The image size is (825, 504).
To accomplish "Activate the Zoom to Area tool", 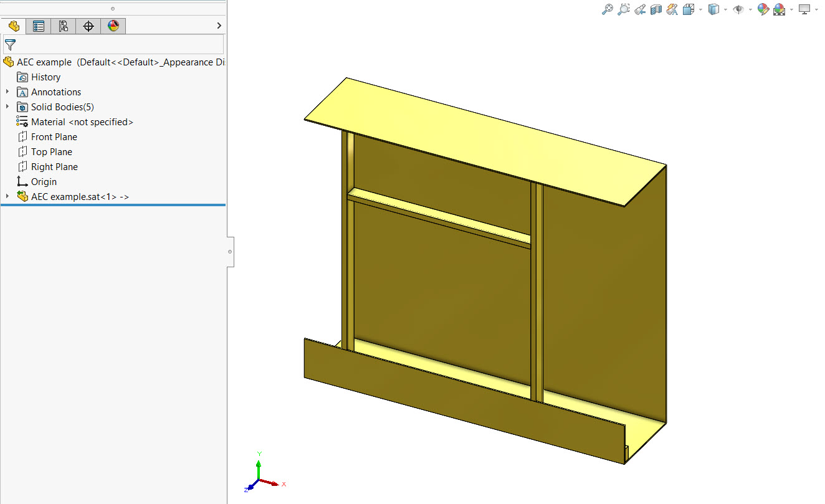I will (624, 9).
